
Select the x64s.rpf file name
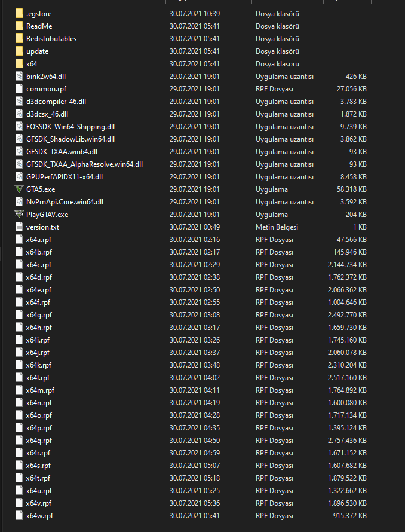pos(38,466)
